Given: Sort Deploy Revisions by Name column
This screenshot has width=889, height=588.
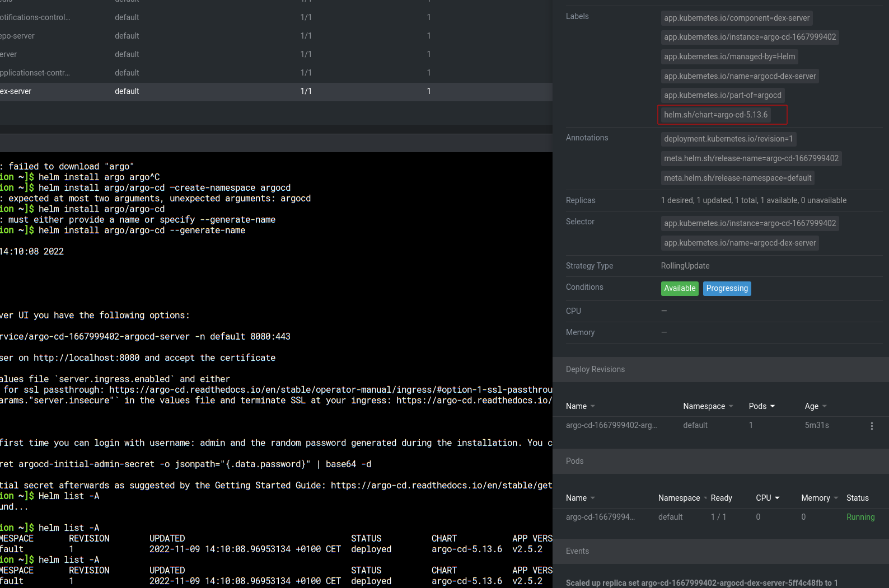Looking at the screenshot, I should point(580,406).
